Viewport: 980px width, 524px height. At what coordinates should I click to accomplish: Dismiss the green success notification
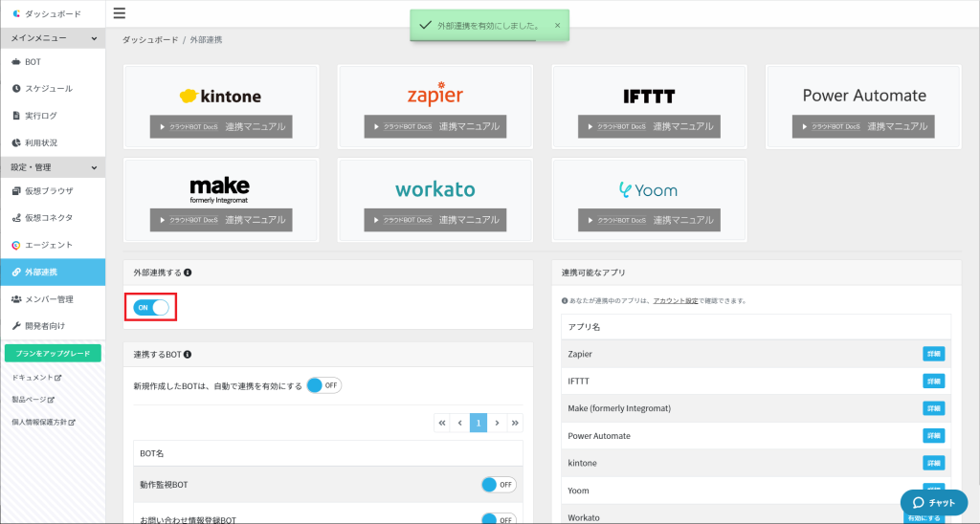[x=558, y=26]
